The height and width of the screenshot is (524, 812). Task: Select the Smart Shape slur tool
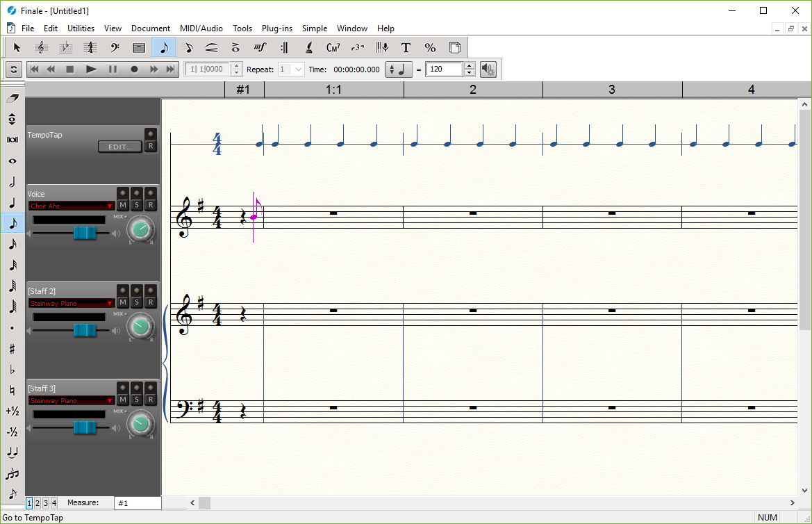click(x=211, y=48)
